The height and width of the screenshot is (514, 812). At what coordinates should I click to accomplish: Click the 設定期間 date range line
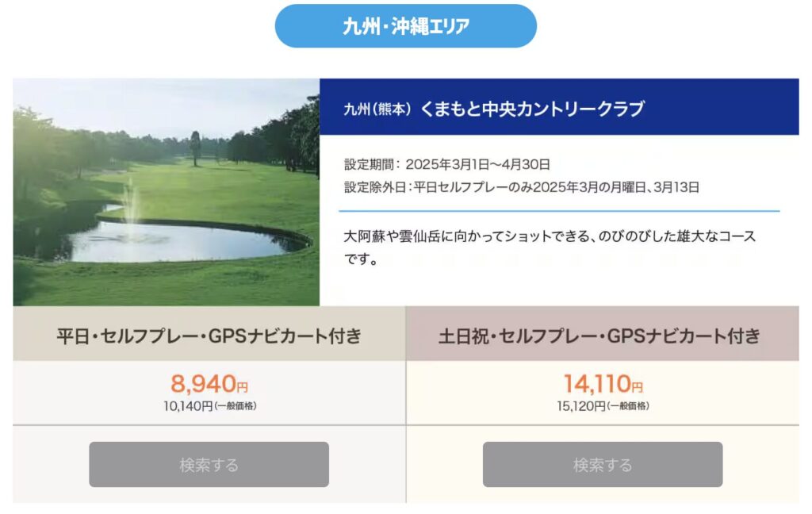(447, 165)
